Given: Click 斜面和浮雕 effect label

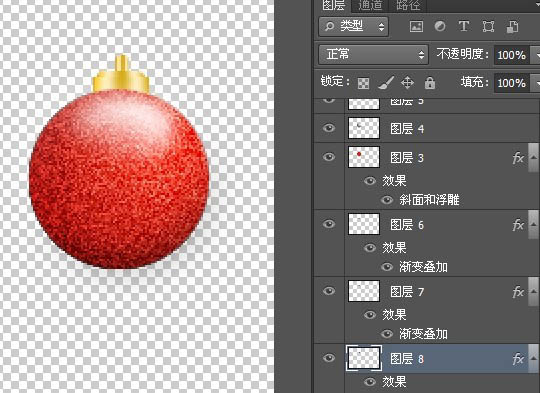Looking at the screenshot, I should click(429, 200).
